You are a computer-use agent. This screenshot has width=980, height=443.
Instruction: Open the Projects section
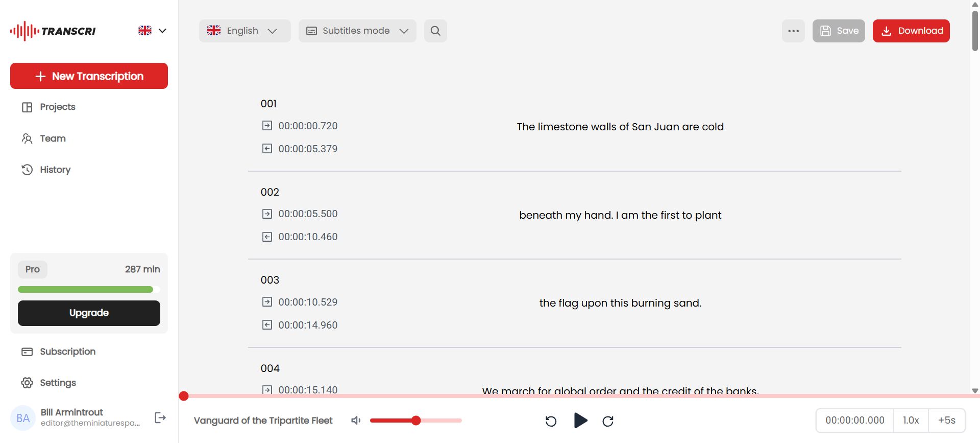(x=57, y=107)
